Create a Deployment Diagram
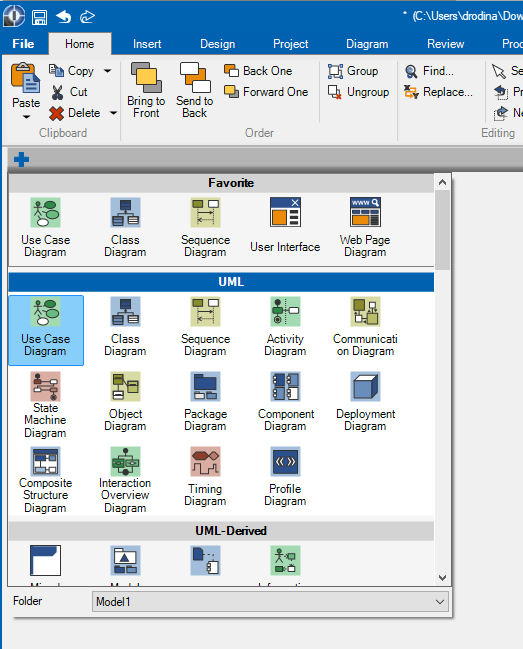This screenshot has height=649, width=523. tap(365, 402)
